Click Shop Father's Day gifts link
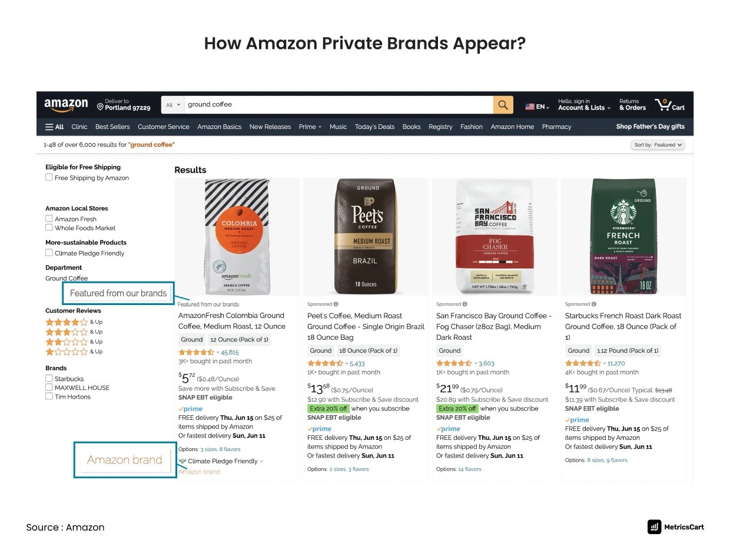The image size is (730, 560). click(650, 127)
